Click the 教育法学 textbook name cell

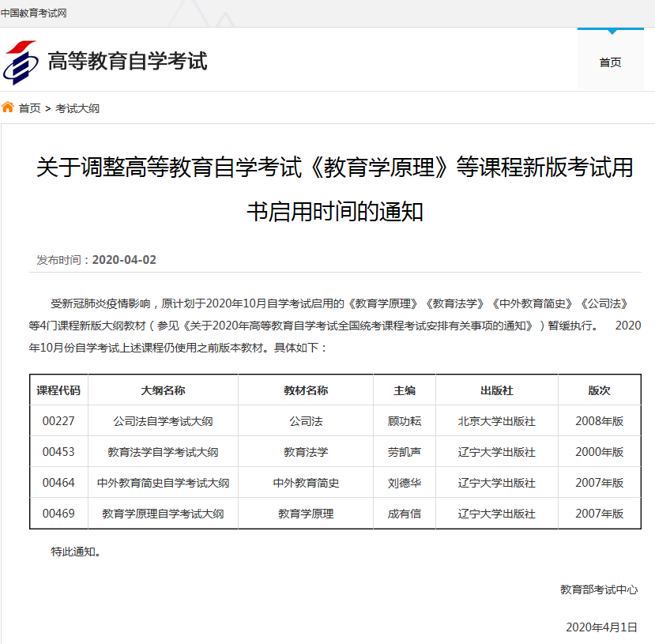[x=306, y=452]
